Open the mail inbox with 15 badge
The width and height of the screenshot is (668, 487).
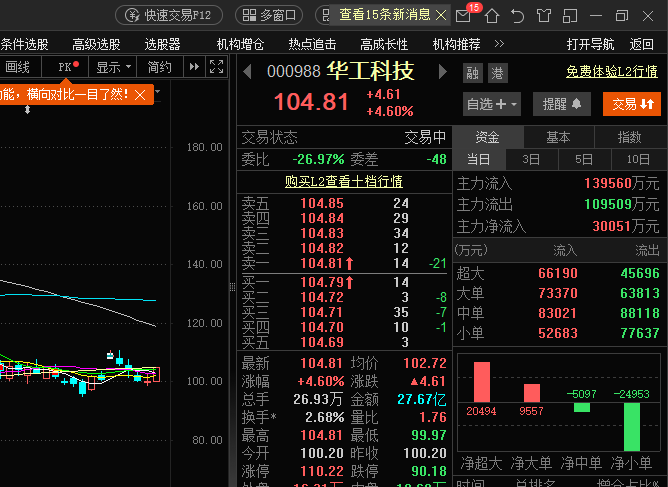tap(464, 16)
